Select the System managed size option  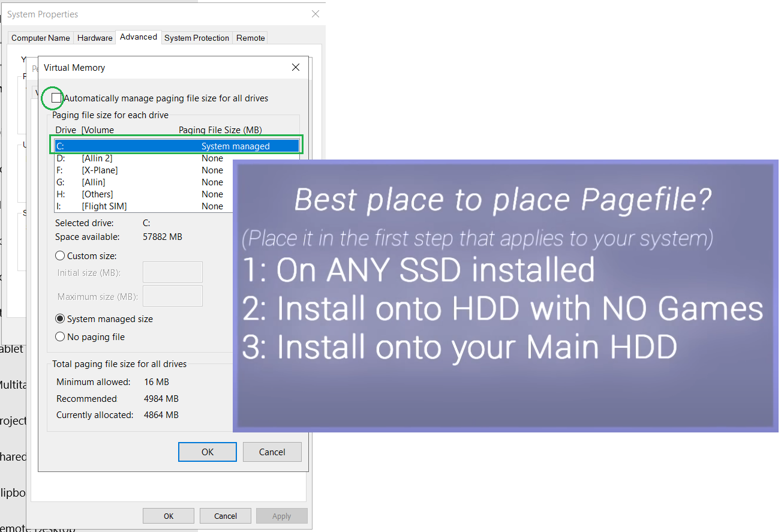pos(60,319)
